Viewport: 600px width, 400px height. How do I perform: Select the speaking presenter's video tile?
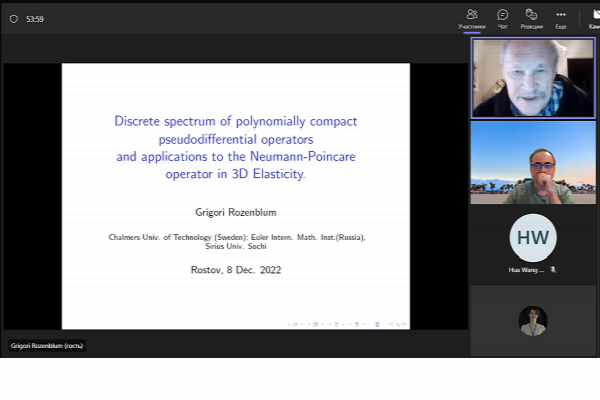point(533,78)
